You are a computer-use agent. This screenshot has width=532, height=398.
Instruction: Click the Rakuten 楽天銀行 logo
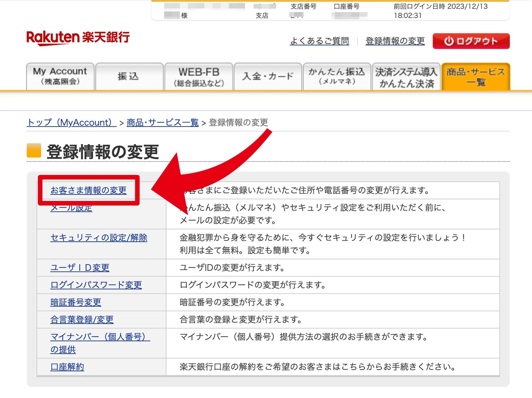pos(78,38)
